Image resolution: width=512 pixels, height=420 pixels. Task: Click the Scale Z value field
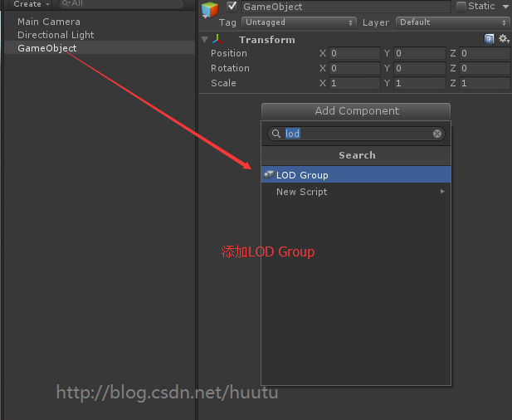[x=485, y=83]
